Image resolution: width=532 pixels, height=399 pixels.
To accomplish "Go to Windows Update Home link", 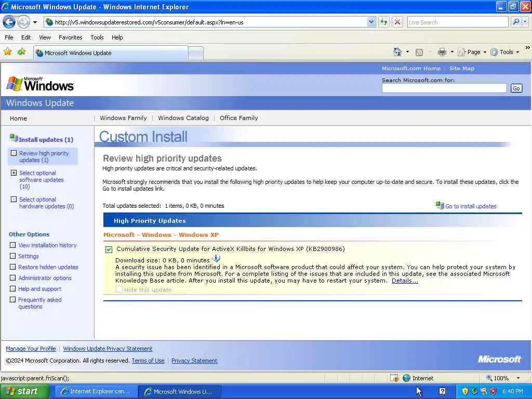I will tap(18, 118).
